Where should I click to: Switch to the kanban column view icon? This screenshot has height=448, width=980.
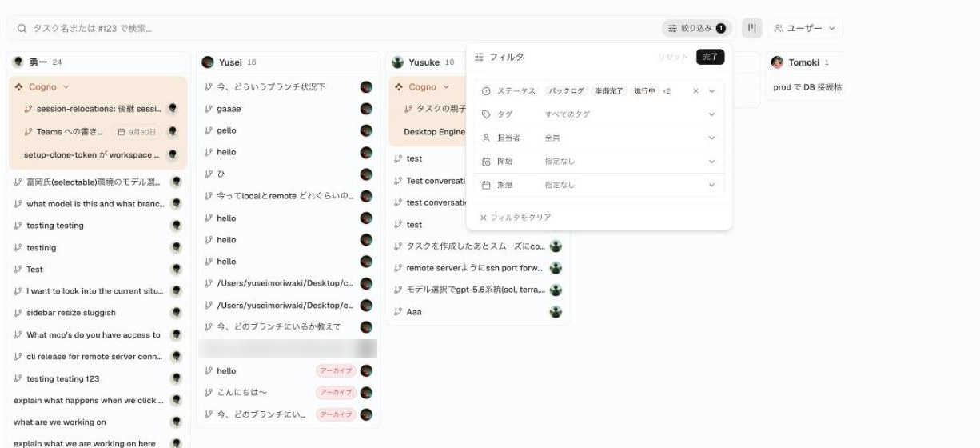click(751, 28)
